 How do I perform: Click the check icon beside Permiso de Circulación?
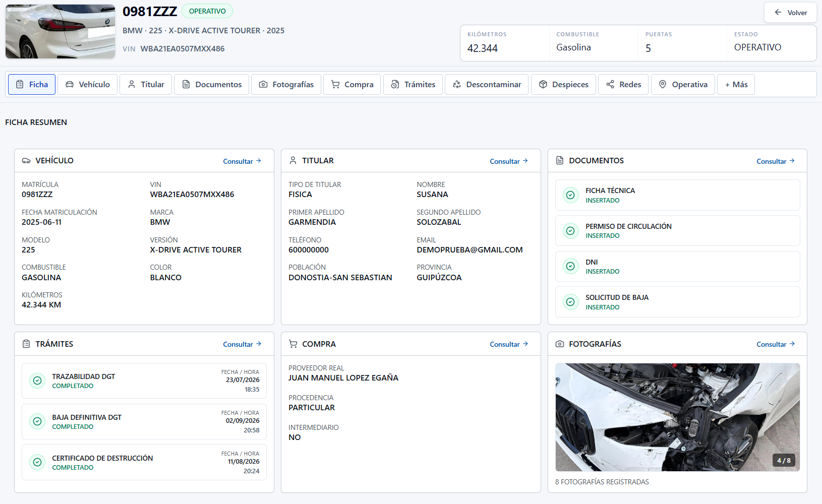[x=570, y=231]
